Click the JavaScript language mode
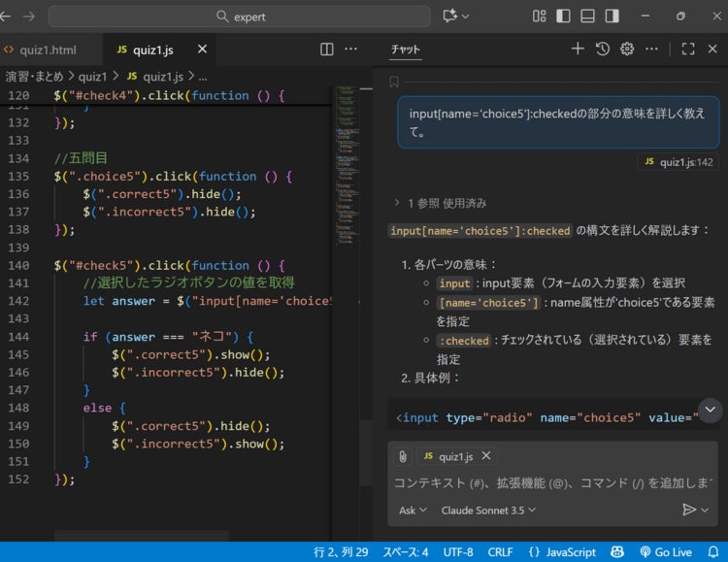Image resolution: width=728 pixels, height=562 pixels. [x=563, y=551]
